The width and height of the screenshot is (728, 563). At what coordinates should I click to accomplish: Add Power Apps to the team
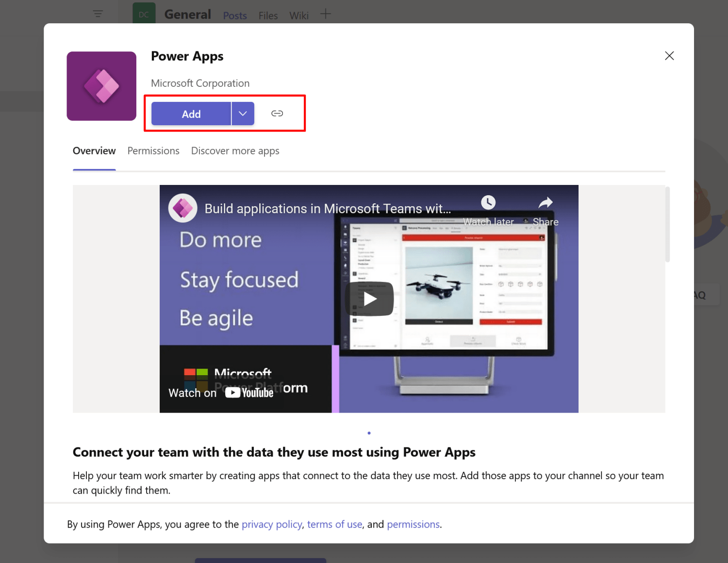point(191,114)
